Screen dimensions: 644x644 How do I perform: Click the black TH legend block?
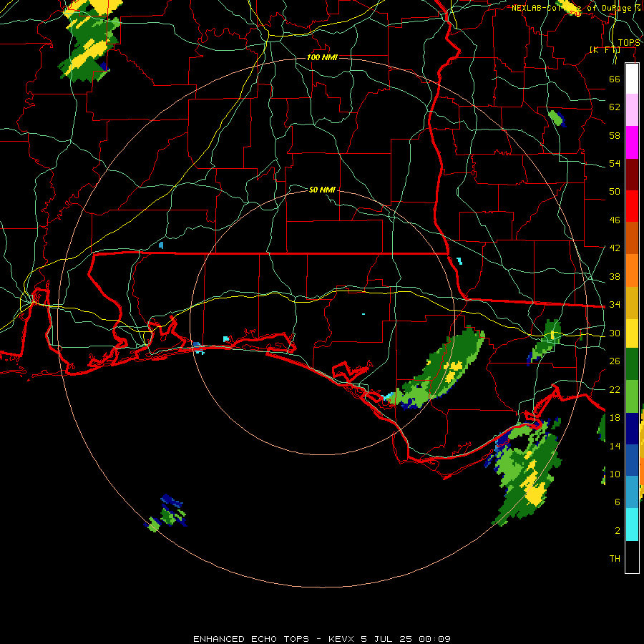pyautogui.click(x=632, y=557)
